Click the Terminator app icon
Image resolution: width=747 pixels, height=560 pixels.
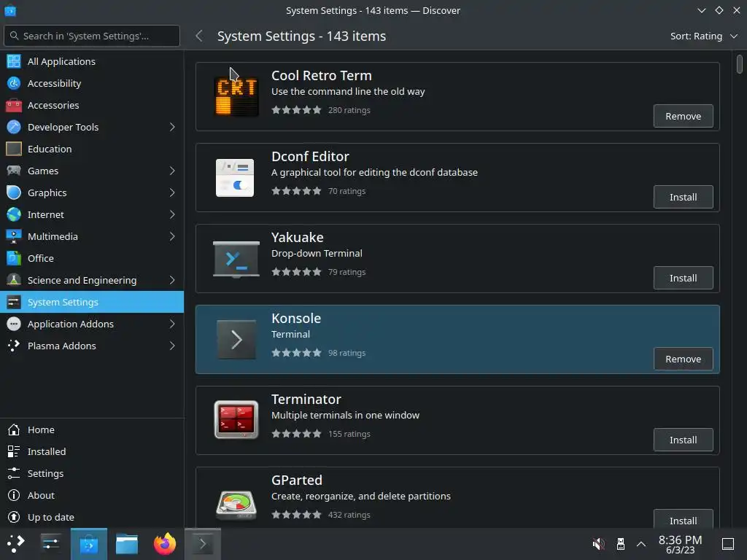pyautogui.click(x=236, y=419)
